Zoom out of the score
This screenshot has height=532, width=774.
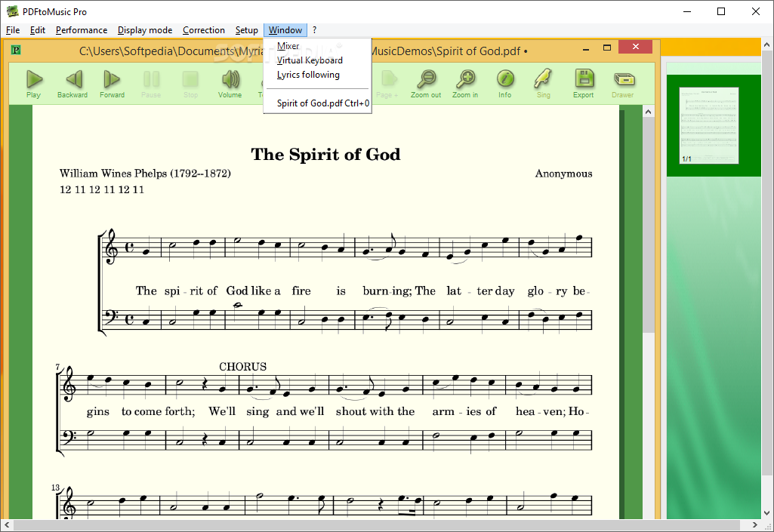click(x=426, y=84)
